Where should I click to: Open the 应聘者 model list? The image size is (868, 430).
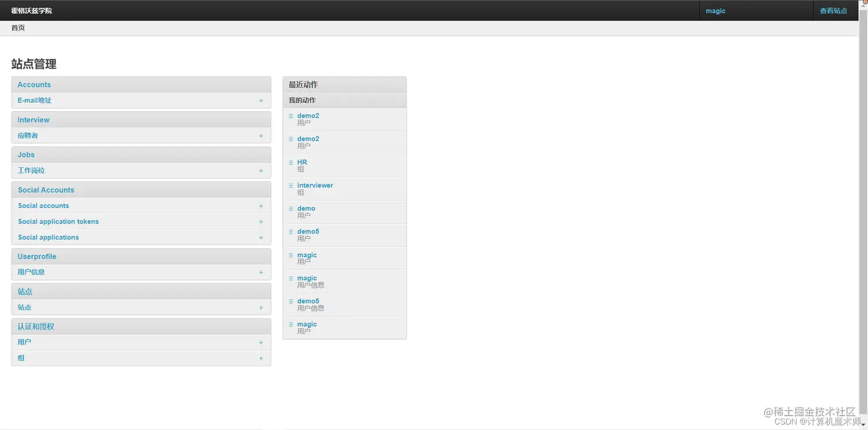click(28, 136)
